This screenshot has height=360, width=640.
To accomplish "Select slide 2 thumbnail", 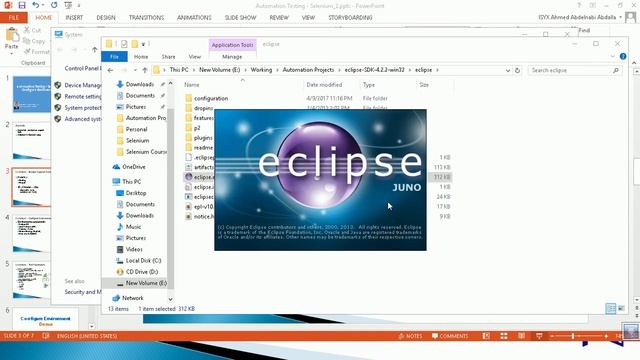I will 31,141.
